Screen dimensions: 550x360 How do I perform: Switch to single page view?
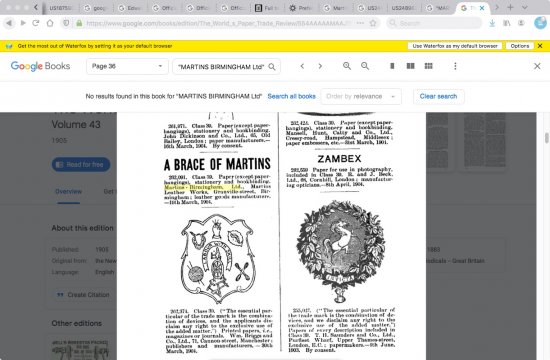[x=392, y=66]
